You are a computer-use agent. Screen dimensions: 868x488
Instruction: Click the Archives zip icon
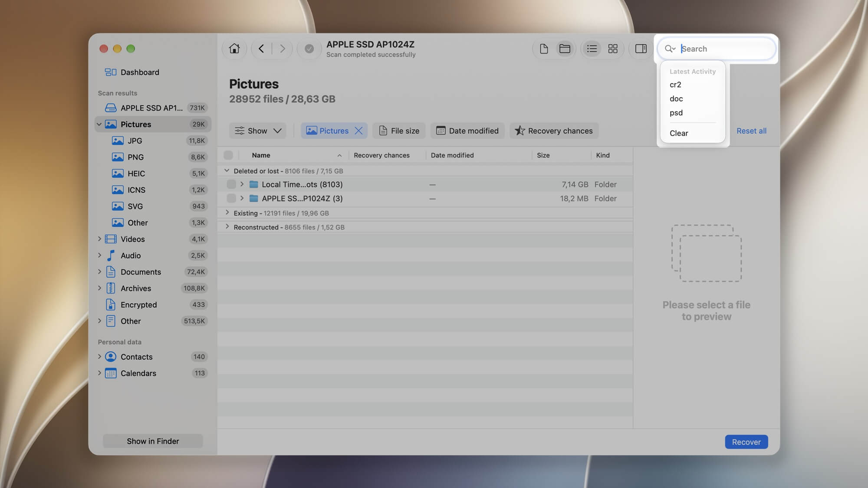tap(111, 288)
